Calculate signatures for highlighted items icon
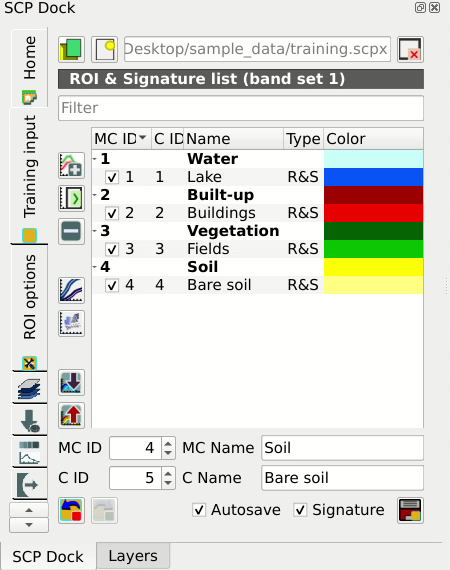 71,198
